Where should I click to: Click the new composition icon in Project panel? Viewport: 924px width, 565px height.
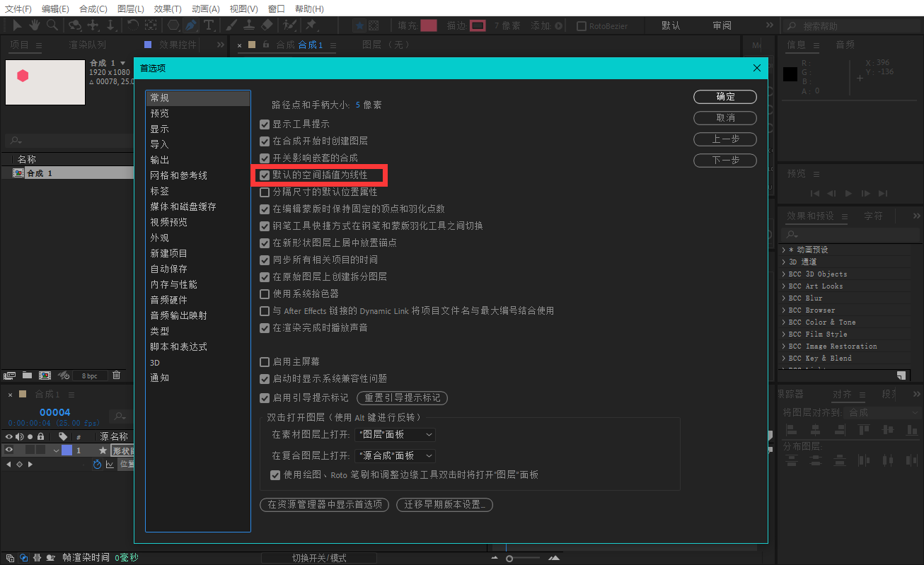click(45, 375)
